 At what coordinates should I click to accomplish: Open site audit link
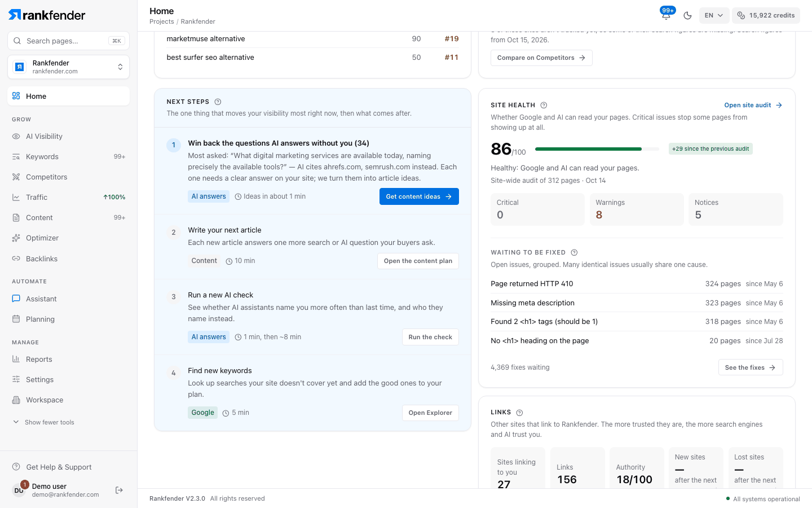click(753, 105)
